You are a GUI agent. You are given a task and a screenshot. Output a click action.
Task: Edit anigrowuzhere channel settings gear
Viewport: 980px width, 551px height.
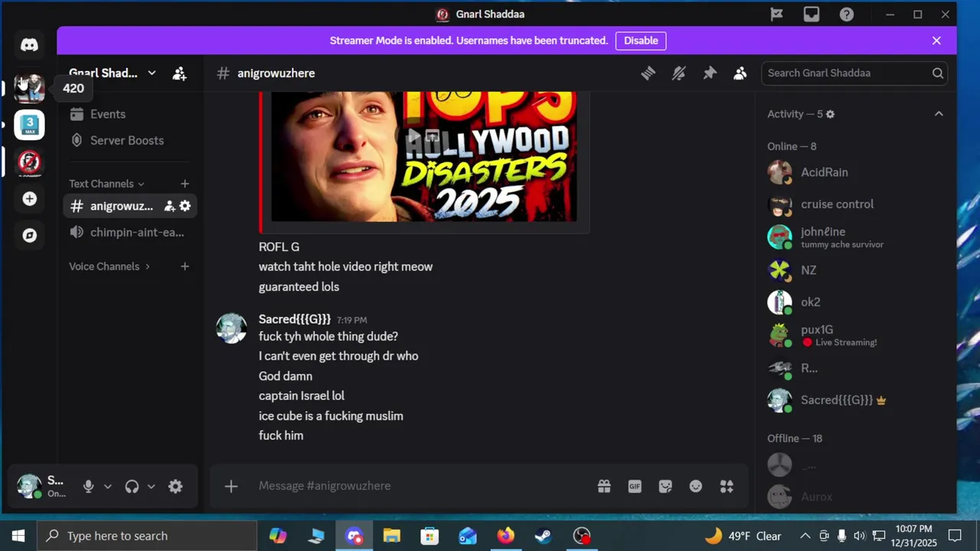(185, 206)
